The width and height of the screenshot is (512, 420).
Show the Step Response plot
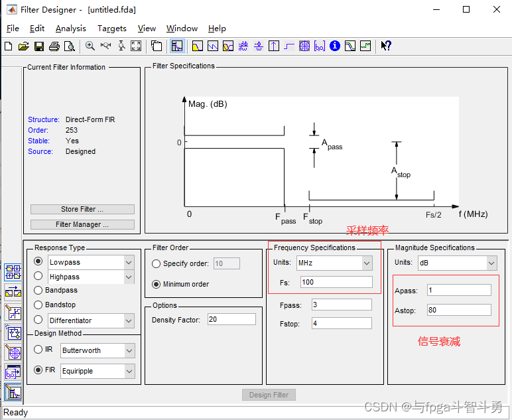click(289, 46)
